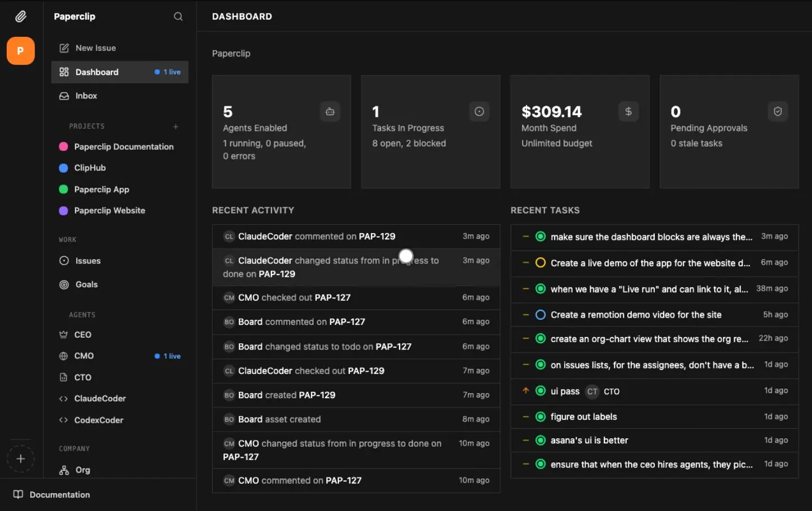Screen dimensions: 812x511
Task: Click the Month Spend dollar icon
Action: pyautogui.click(x=628, y=112)
